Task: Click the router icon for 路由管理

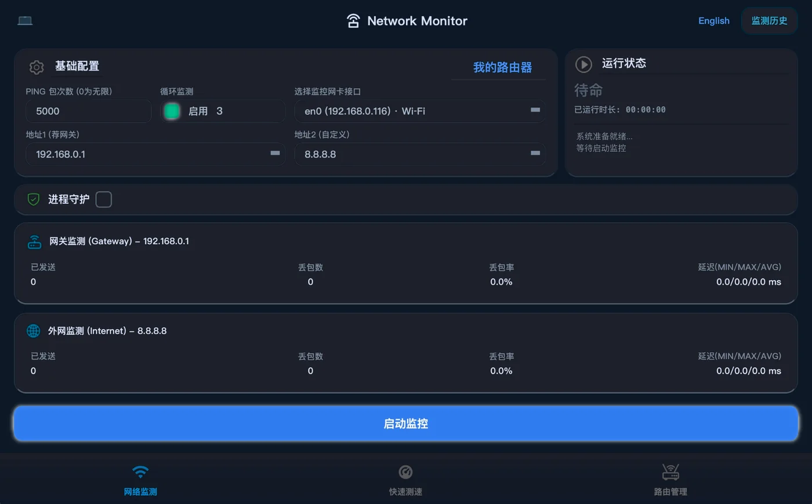Action: pyautogui.click(x=670, y=472)
